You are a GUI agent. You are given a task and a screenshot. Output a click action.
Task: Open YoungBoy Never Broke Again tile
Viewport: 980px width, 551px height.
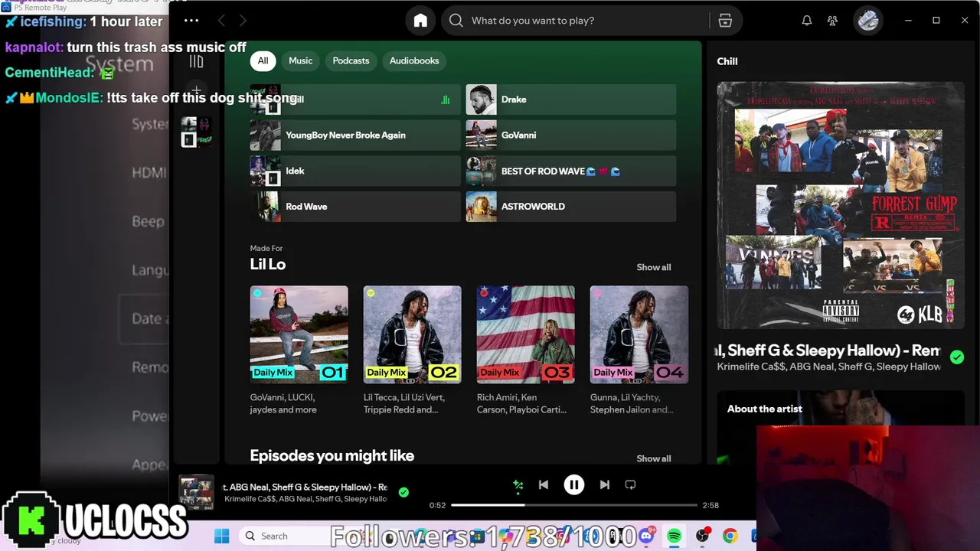pyautogui.click(x=355, y=135)
